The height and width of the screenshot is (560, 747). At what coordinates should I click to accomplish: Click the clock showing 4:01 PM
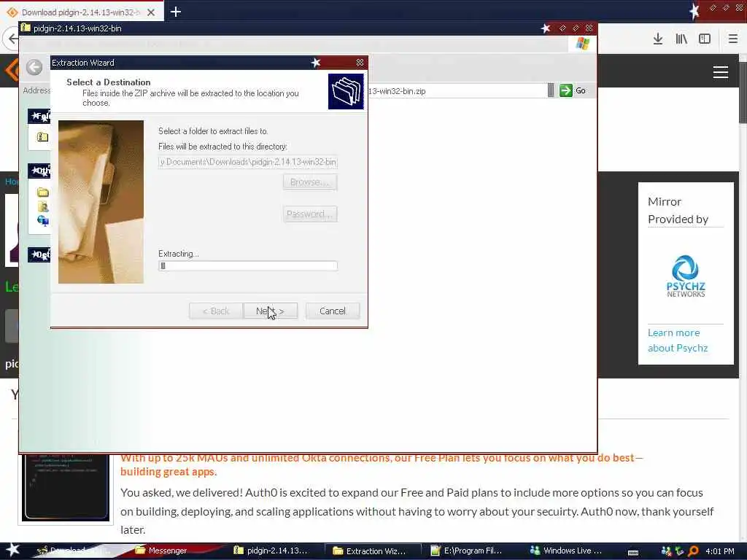[x=720, y=551]
